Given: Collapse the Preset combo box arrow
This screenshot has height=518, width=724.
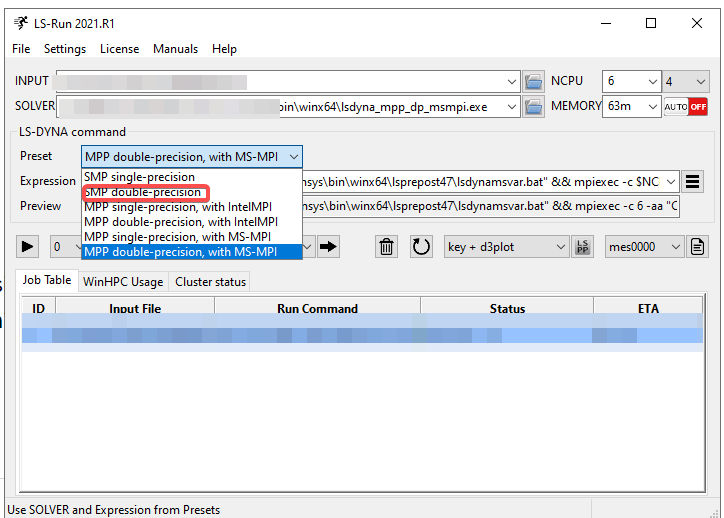Looking at the screenshot, I should click(x=294, y=157).
